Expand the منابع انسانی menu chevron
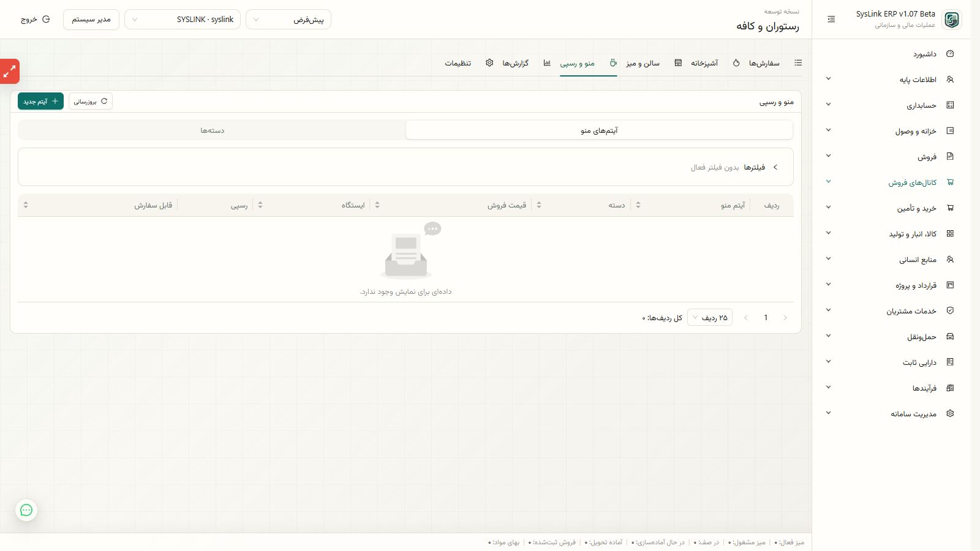 coord(828,259)
